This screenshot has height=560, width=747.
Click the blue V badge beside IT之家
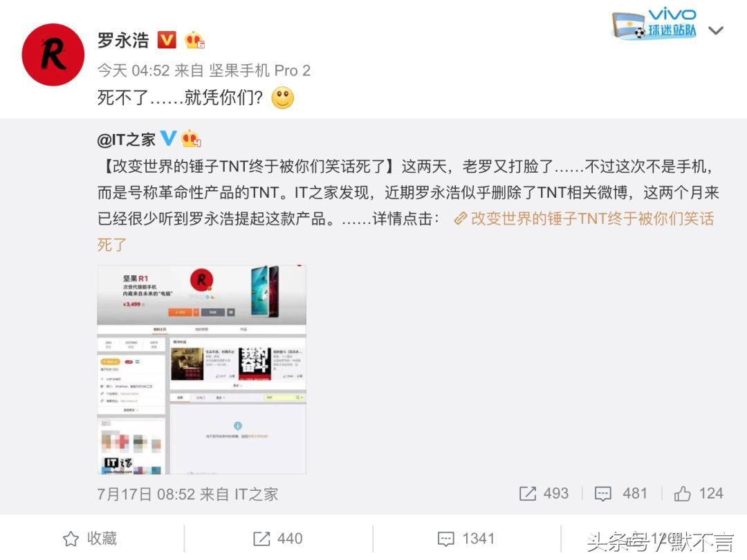pyautogui.click(x=168, y=138)
